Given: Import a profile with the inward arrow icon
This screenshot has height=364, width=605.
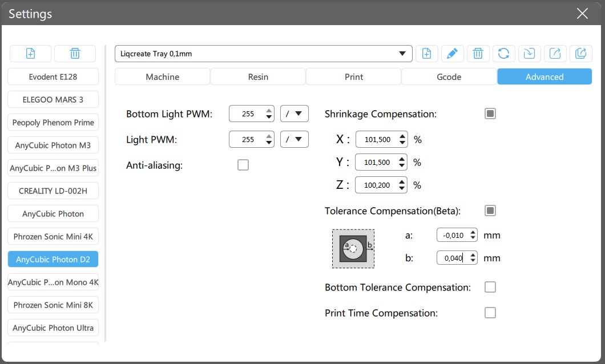Looking at the screenshot, I should tap(529, 54).
